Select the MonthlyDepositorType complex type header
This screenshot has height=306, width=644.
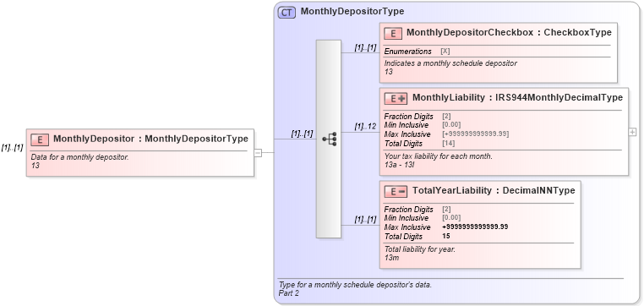pos(352,12)
